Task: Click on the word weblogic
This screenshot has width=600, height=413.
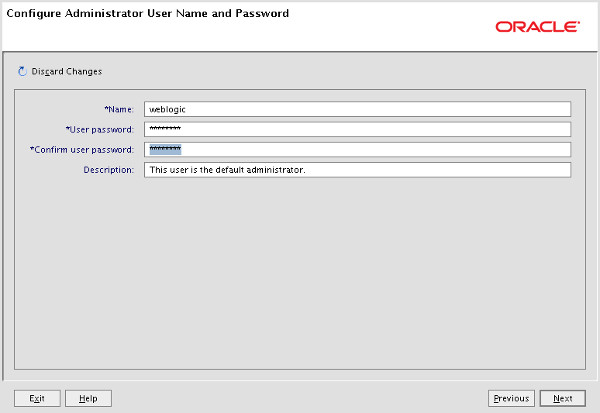Action: [167, 109]
